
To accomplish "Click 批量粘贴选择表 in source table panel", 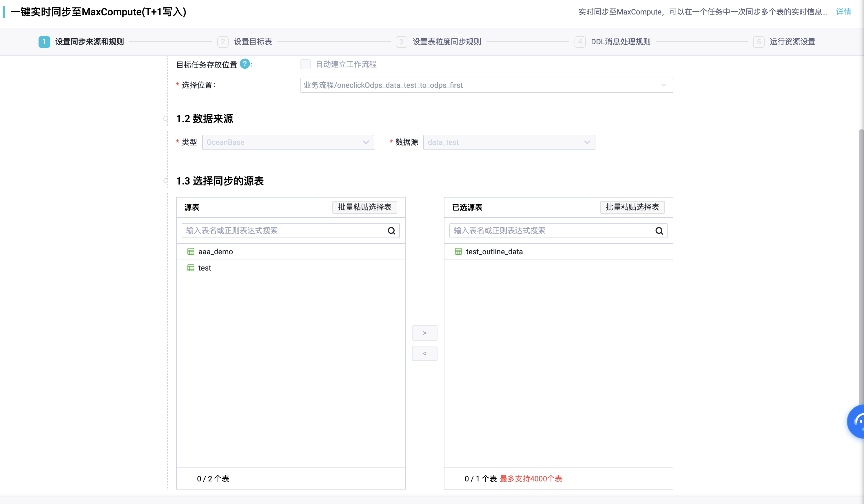I will pos(364,207).
